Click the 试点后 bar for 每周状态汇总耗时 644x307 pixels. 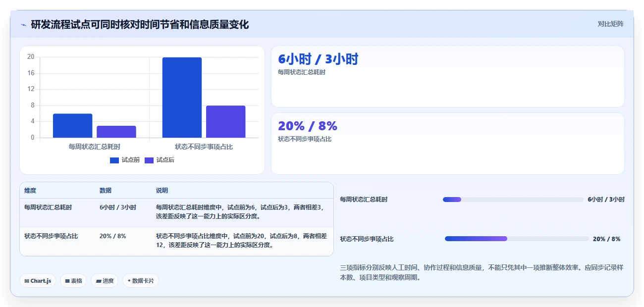tap(116, 132)
